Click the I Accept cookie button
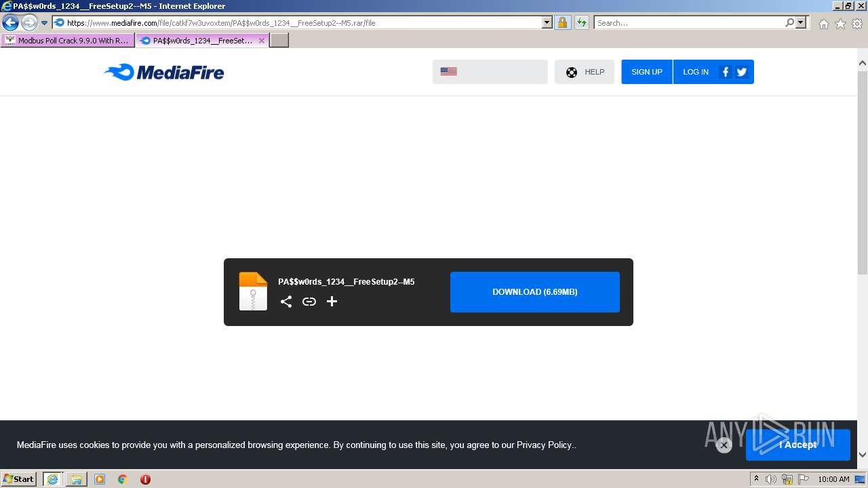 coord(798,445)
